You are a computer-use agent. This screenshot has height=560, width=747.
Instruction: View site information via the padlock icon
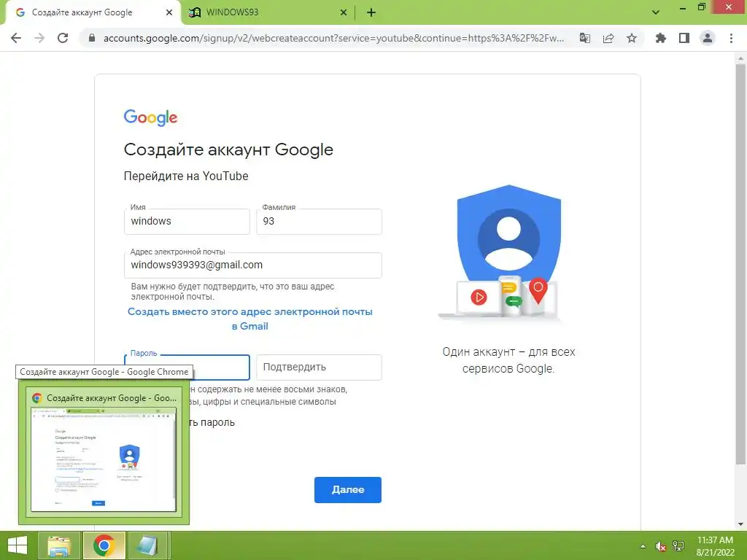click(x=92, y=38)
